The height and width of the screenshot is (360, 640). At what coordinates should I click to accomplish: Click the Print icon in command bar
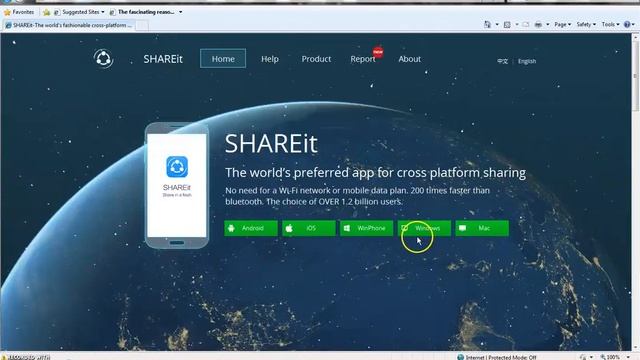(x=538, y=24)
